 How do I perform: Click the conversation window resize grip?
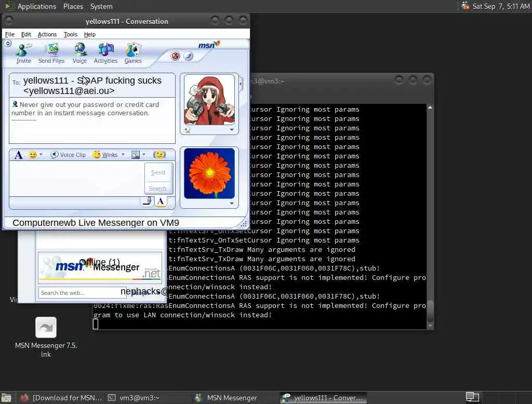click(244, 224)
